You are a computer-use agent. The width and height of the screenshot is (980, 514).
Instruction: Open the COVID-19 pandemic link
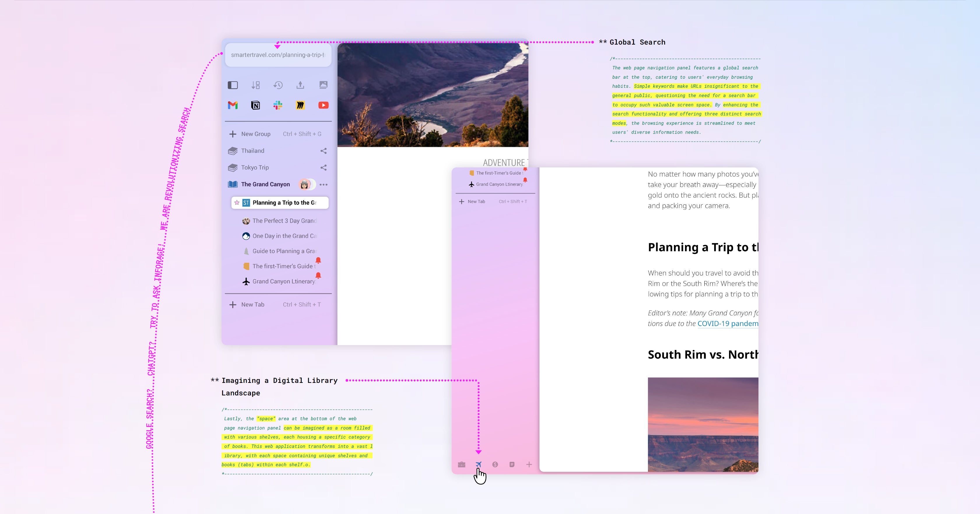[x=728, y=323]
